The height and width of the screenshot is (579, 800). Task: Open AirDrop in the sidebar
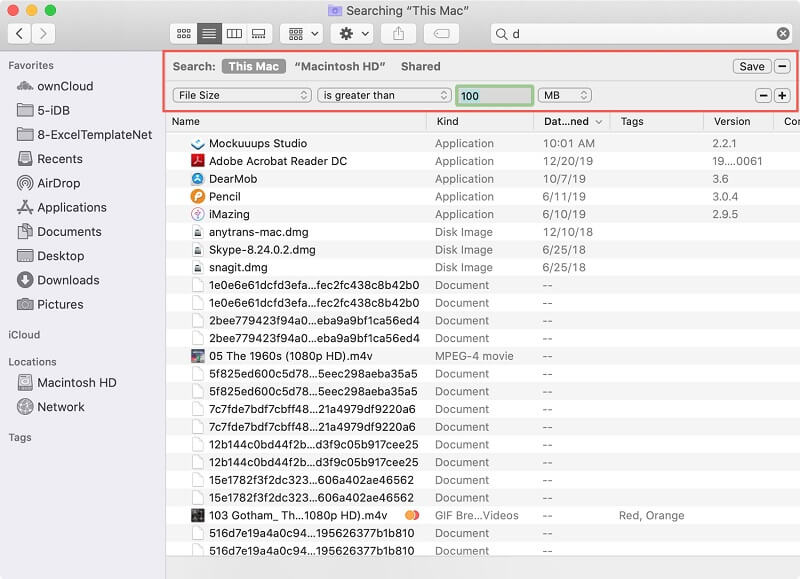[x=48, y=183]
